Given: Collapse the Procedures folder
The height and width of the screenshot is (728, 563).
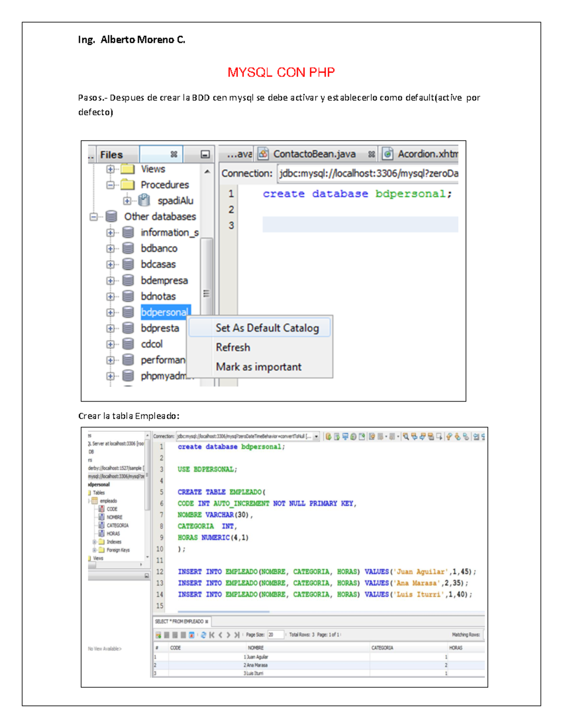Looking at the screenshot, I should click(x=110, y=185).
